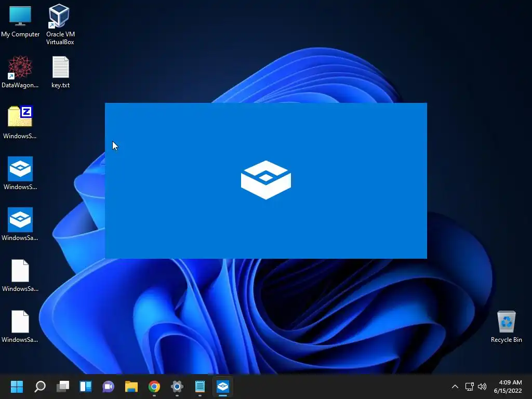Switch to Notepad in the taskbar
Image resolution: width=532 pixels, height=399 pixels.
(x=200, y=387)
